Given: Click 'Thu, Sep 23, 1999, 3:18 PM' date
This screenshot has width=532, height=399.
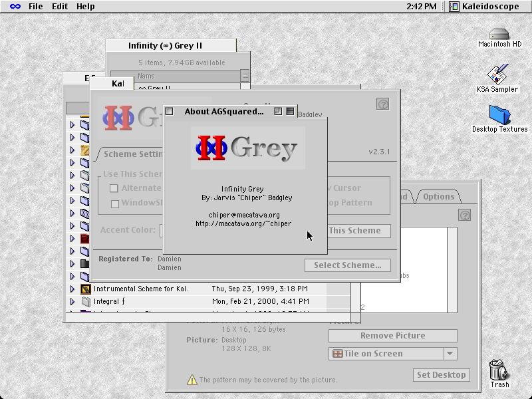Looking at the screenshot, I should [x=259, y=289].
